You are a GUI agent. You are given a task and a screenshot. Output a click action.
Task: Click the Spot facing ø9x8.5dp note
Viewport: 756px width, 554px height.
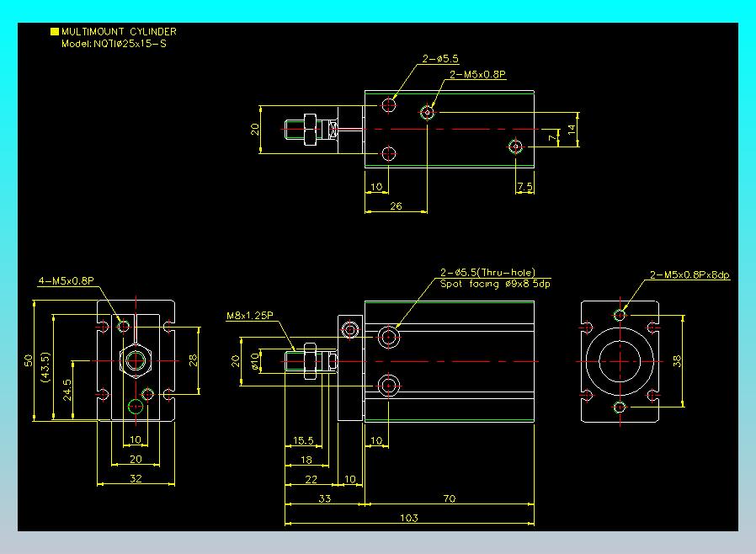(x=495, y=284)
